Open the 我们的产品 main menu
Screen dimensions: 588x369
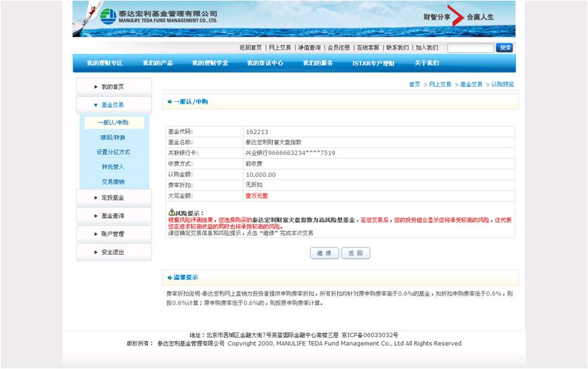[x=158, y=63]
